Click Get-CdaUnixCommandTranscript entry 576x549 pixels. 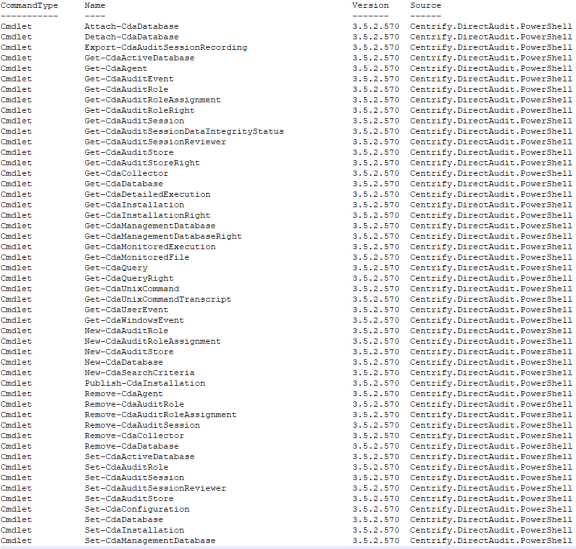[158, 299]
